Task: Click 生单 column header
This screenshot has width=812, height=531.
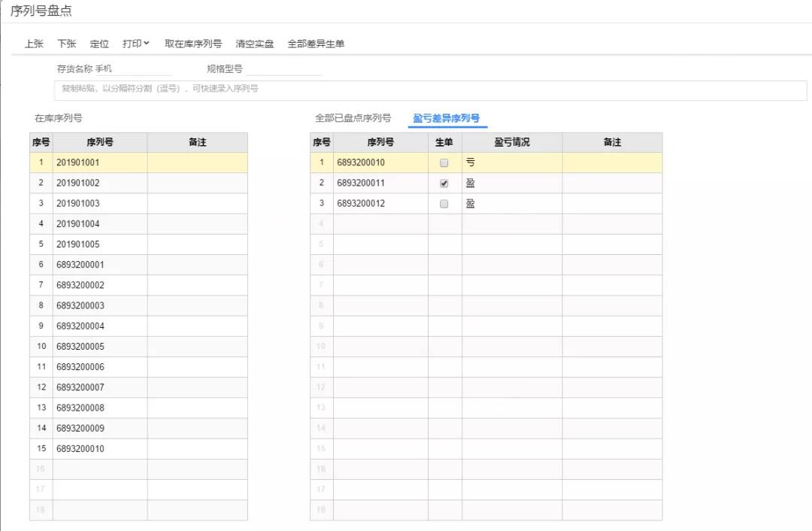Action: tap(445, 142)
